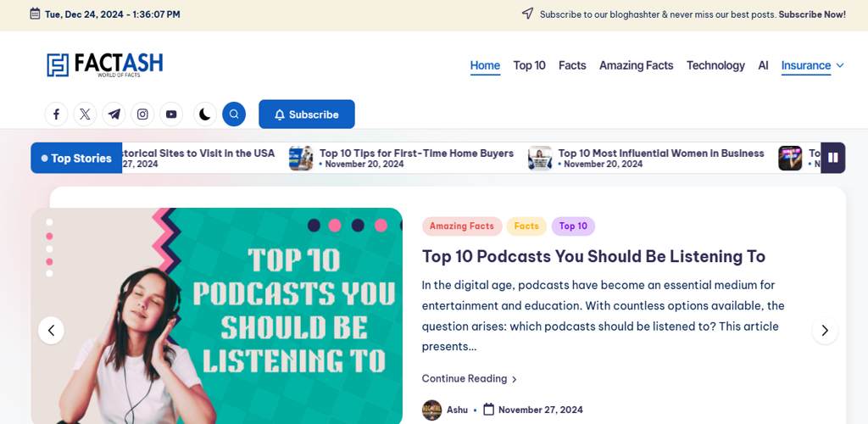
Task: Select the purple Top 10 category tag
Action: pos(573,226)
